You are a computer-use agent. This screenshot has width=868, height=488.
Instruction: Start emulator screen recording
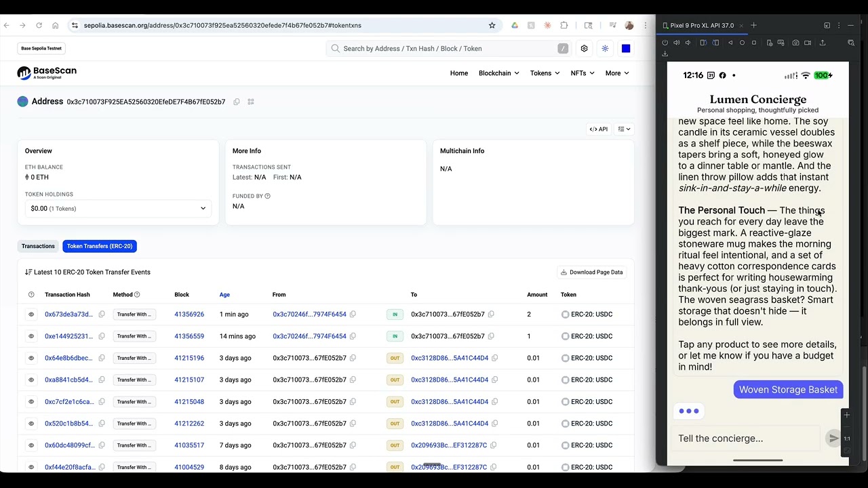point(808,43)
